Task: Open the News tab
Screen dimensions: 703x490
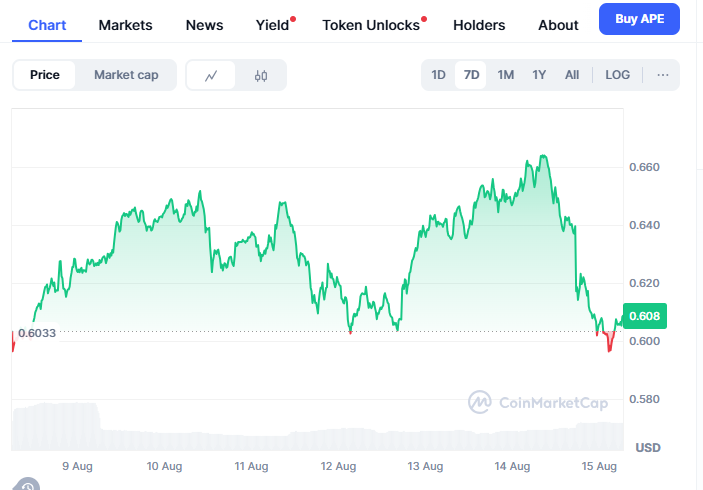Action: pos(205,25)
